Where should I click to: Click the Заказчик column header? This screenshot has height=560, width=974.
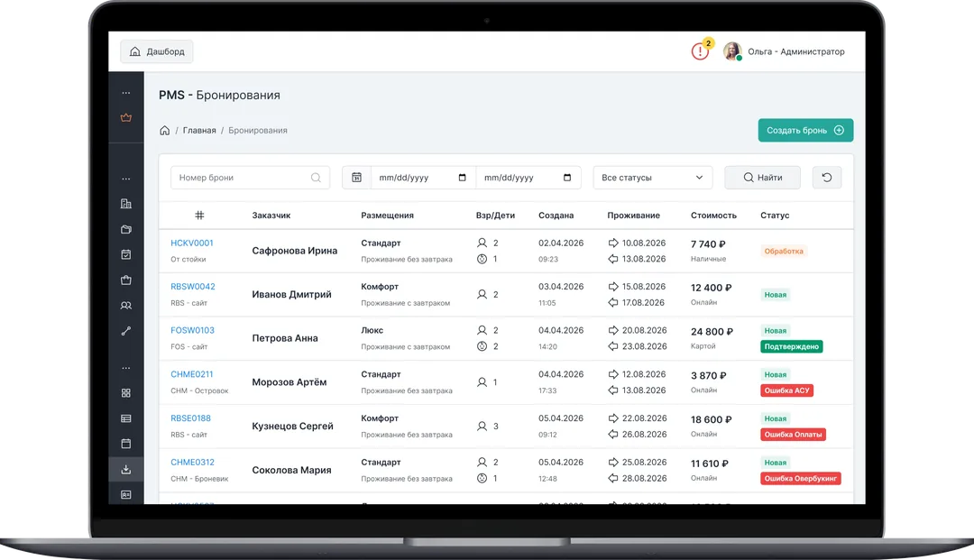tap(271, 216)
